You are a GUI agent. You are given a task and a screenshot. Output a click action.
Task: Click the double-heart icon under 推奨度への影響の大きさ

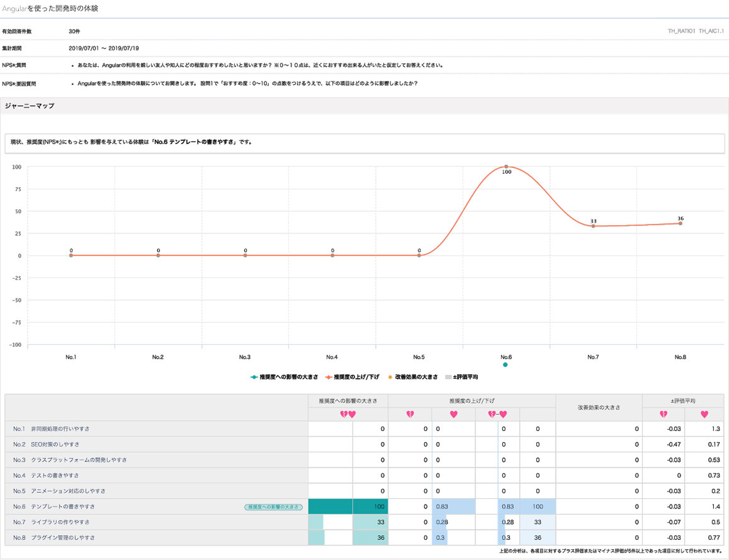(348, 414)
